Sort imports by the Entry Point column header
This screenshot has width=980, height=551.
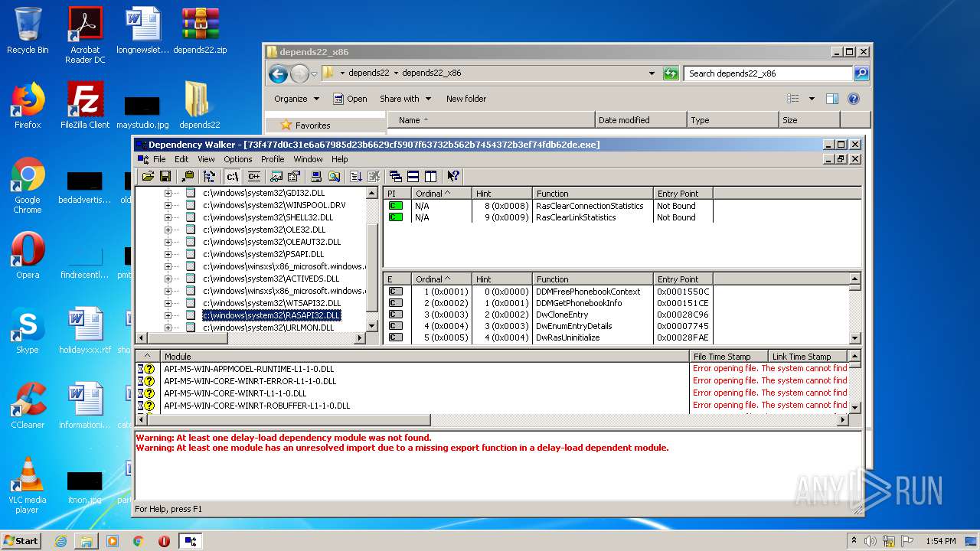[684, 194]
